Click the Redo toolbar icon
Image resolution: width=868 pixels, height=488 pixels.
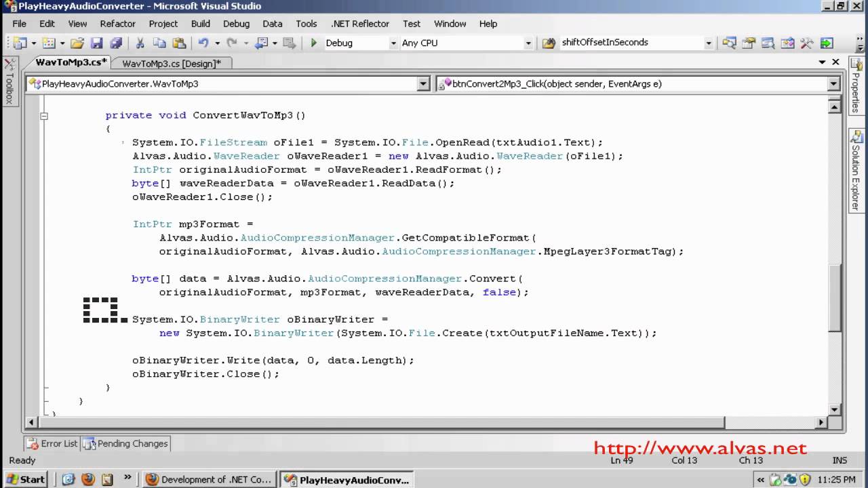(232, 43)
